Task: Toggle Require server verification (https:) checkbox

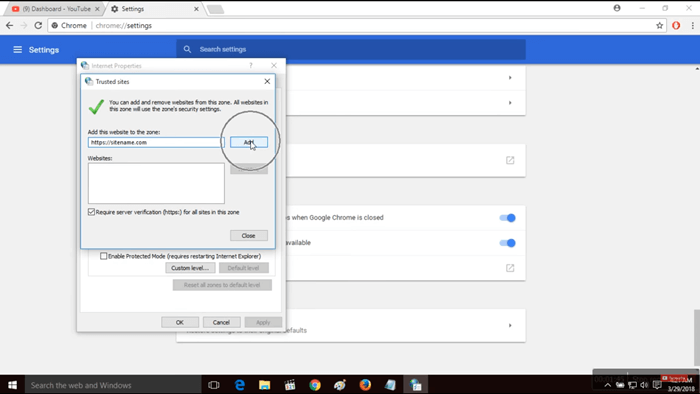Action: [92, 212]
